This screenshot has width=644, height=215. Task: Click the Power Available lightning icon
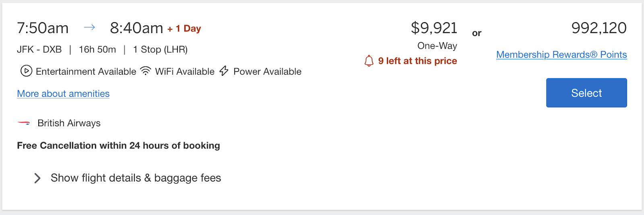coord(224,71)
